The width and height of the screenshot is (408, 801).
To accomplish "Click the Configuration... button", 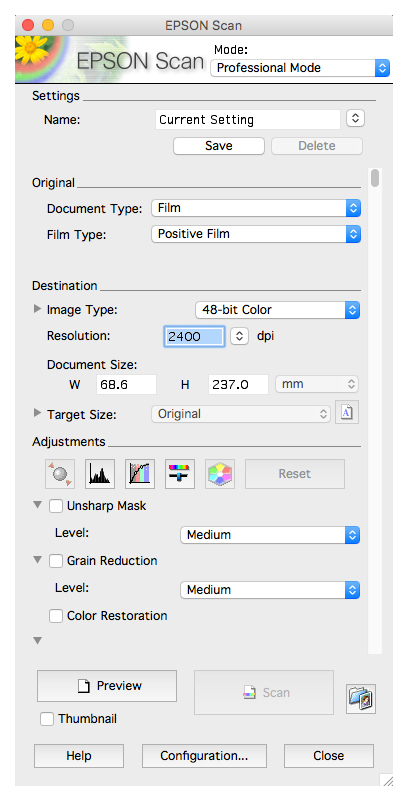I will (204, 756).
